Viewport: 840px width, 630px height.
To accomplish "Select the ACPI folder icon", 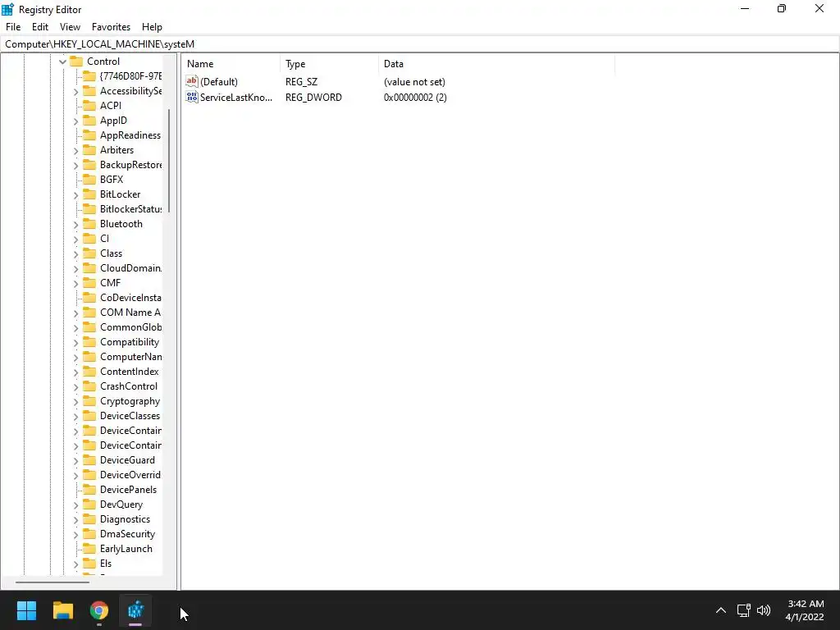I will point(89,106).
